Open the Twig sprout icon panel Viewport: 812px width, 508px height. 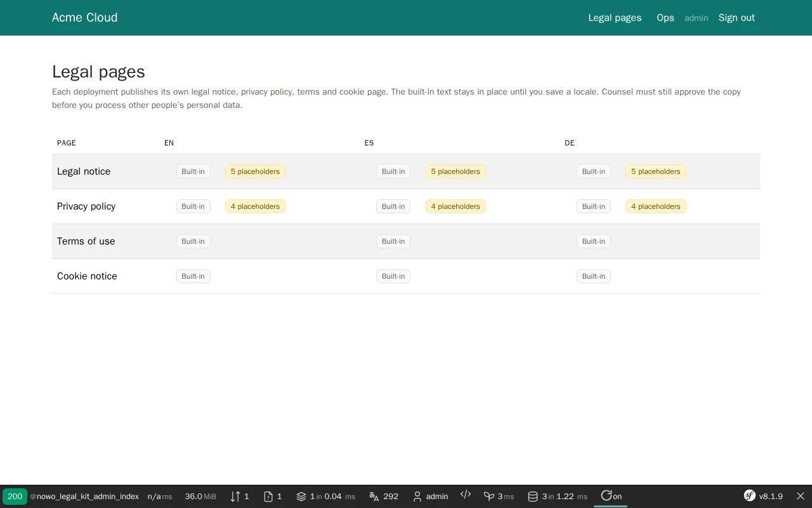489,497
